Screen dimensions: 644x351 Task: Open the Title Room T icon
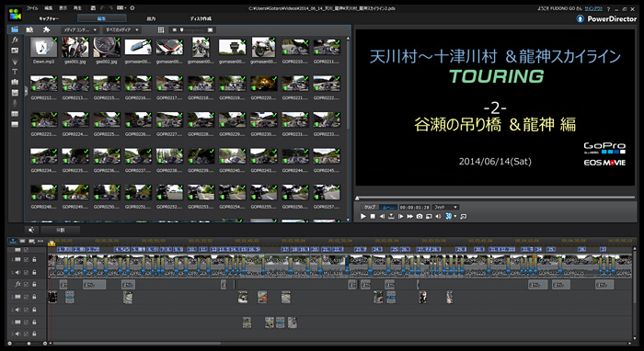[16, 72]
